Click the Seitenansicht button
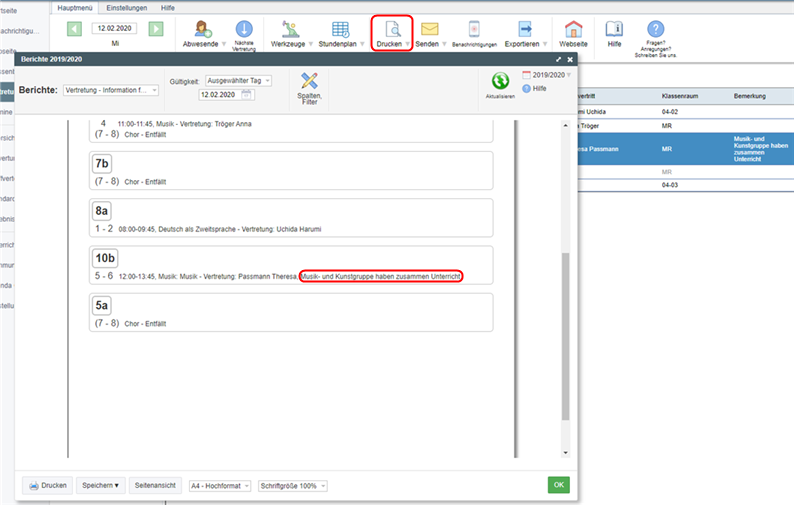Screen dimensions: 794x505 pyautogui.click(x=155, y=485)
